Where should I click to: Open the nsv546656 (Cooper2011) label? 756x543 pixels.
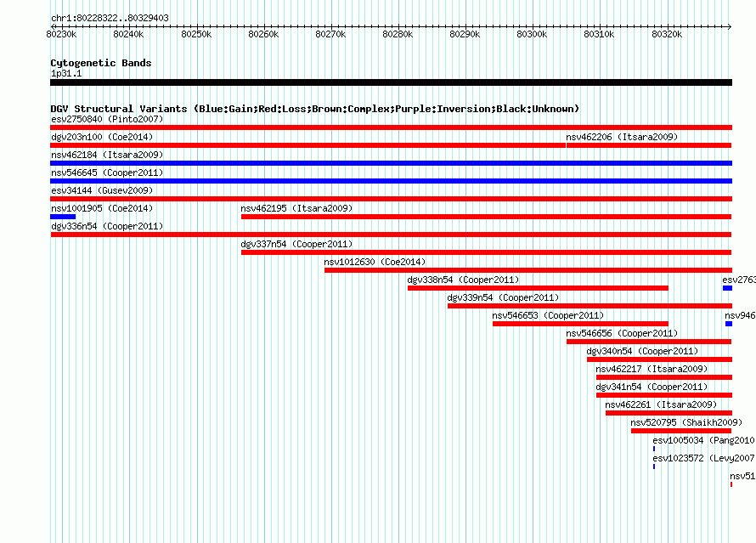(622, 333)
